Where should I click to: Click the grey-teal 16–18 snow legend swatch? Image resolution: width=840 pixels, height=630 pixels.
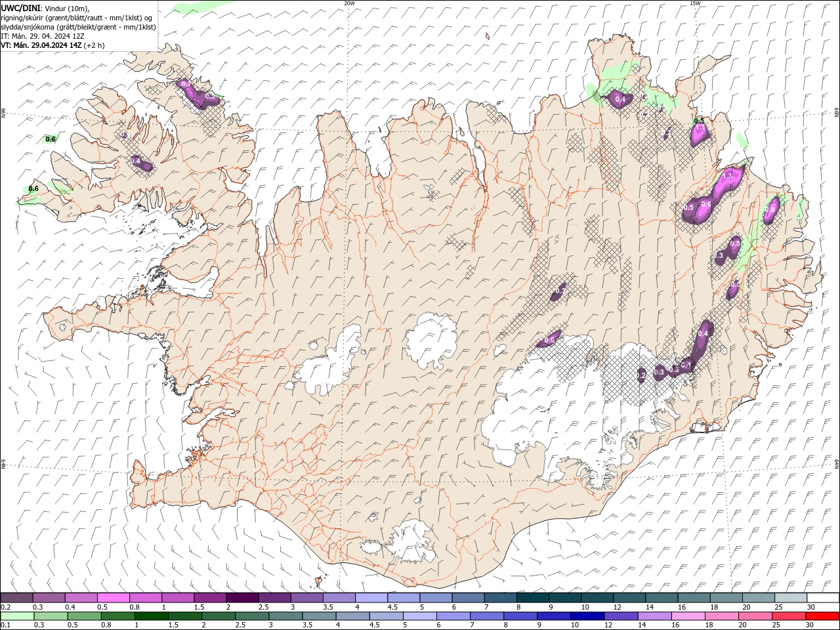(x=694, y=598)
